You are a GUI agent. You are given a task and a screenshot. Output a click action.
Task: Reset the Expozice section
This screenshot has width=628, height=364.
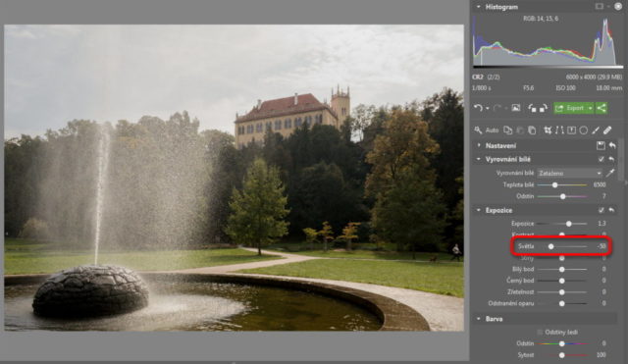coord(611,210)
